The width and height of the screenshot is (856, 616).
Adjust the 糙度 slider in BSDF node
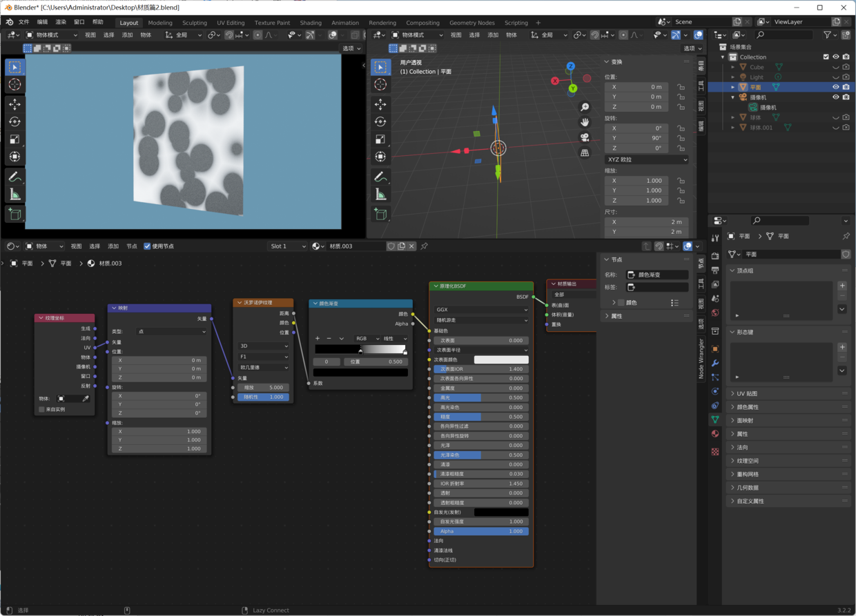coord(481,417)
